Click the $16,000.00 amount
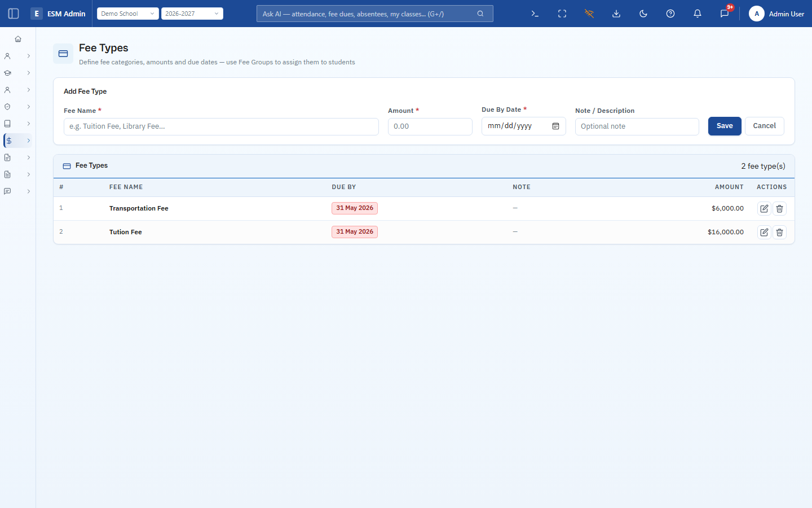Image resolution: width=812 pixels, height=508 pixels. (x=726, y=232)
